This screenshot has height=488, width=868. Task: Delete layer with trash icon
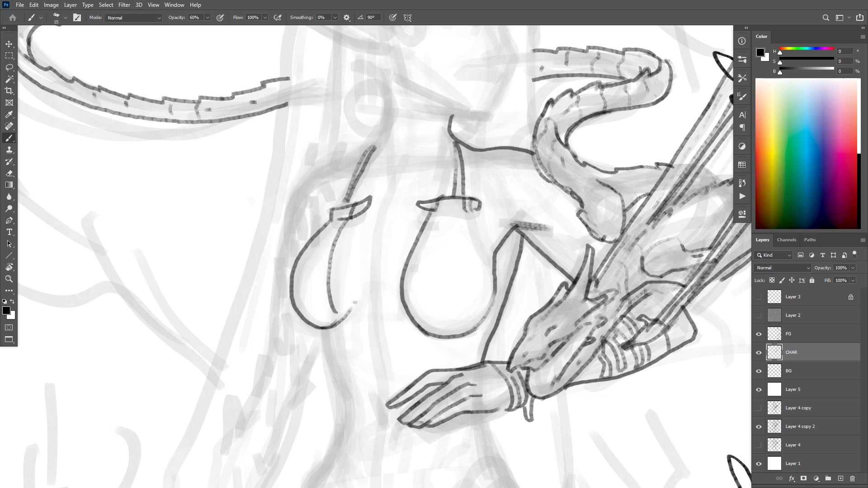tap(852, 478)
